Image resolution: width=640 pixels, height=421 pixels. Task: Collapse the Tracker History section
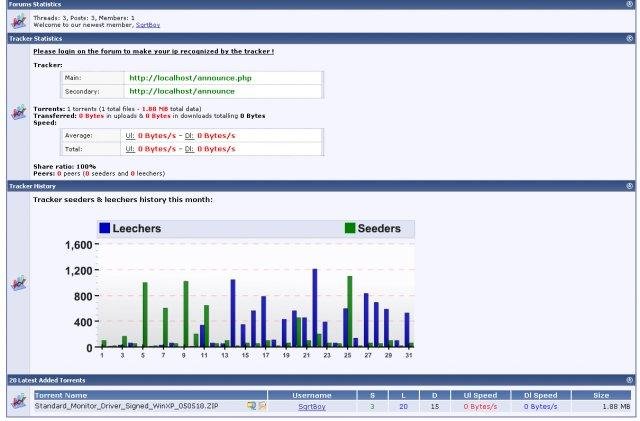point(629,186)
